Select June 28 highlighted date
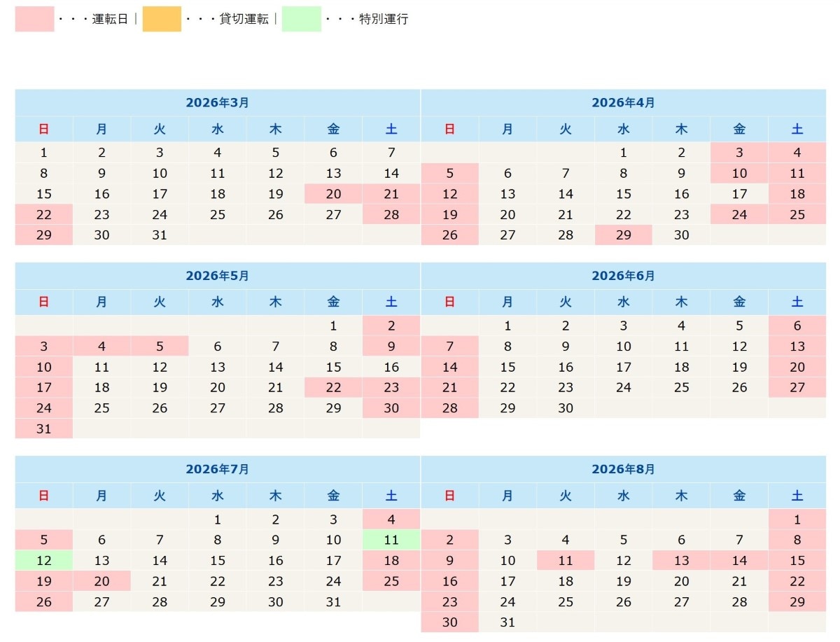This screenshot has width=840, height=642. [450, 408]
